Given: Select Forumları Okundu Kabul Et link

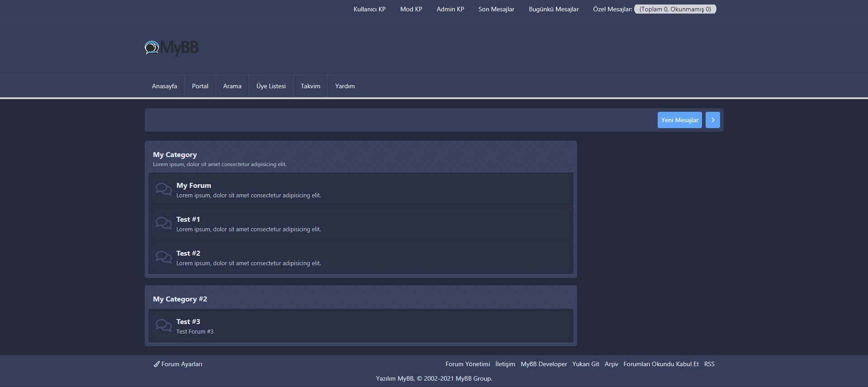Looking at the screenshot, I should pos(661,364).
